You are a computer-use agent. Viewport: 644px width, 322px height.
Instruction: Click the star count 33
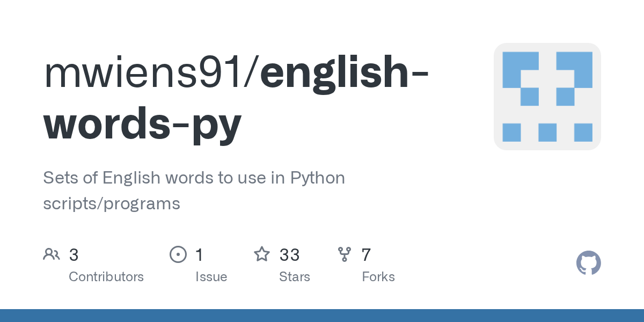pyautogui.click(x=289, y=254)
